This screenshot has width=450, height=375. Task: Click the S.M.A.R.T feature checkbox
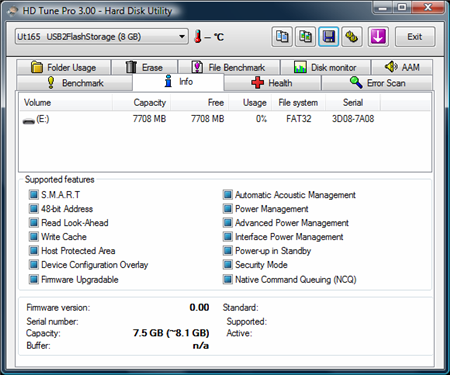pos(34,194)
